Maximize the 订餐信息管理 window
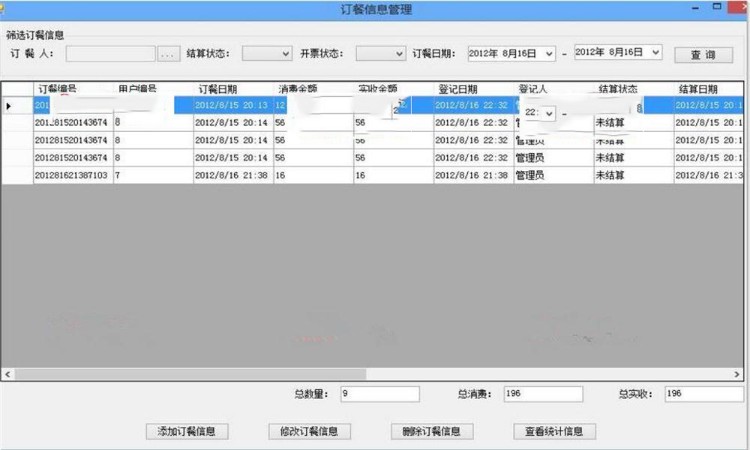 (x=717, y=7)
